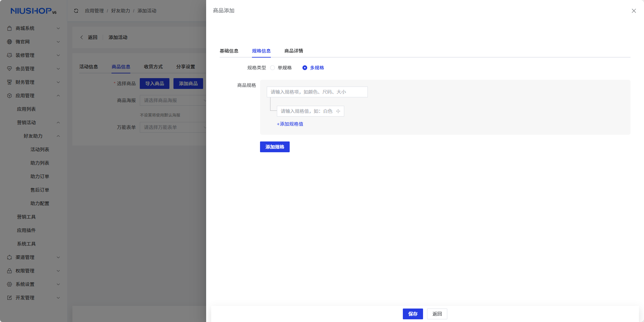This screenshot has width=644, height=322.
Task: Switch to the 收货方式 tab
Action: [153, 67]
